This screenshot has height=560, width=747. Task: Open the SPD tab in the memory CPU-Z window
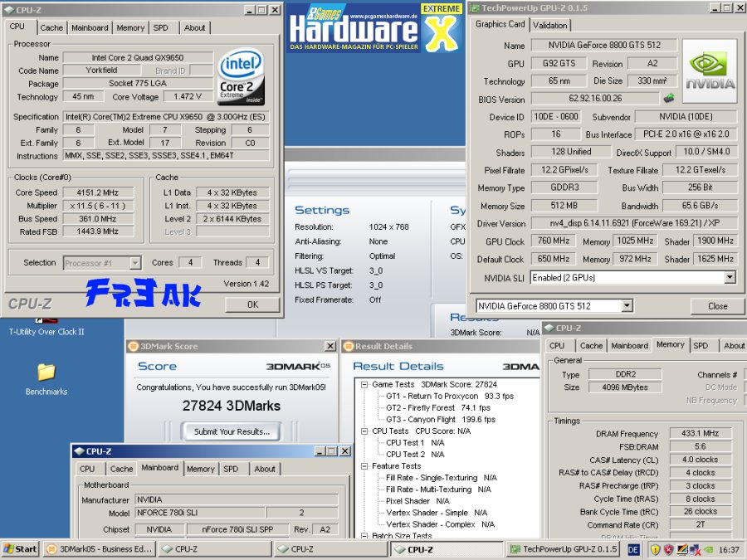click(x=701, y=346)
